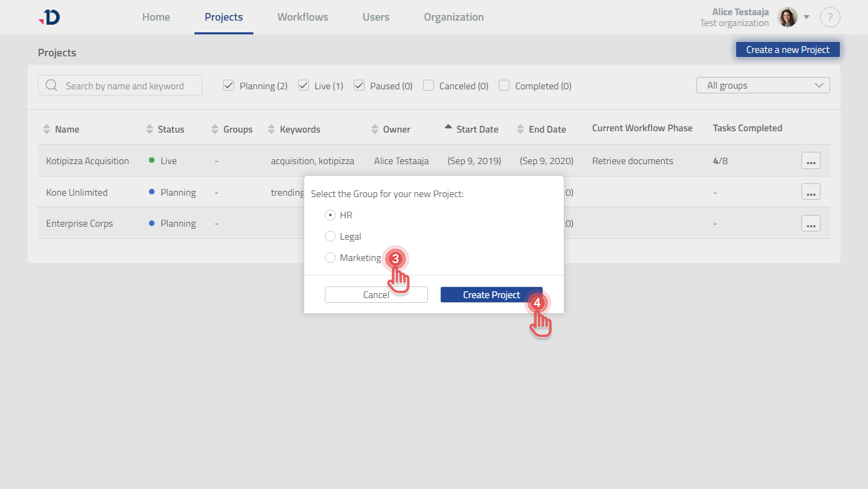
Task: Expand the All groups dropdown
Action: click(x=762, y=85)
